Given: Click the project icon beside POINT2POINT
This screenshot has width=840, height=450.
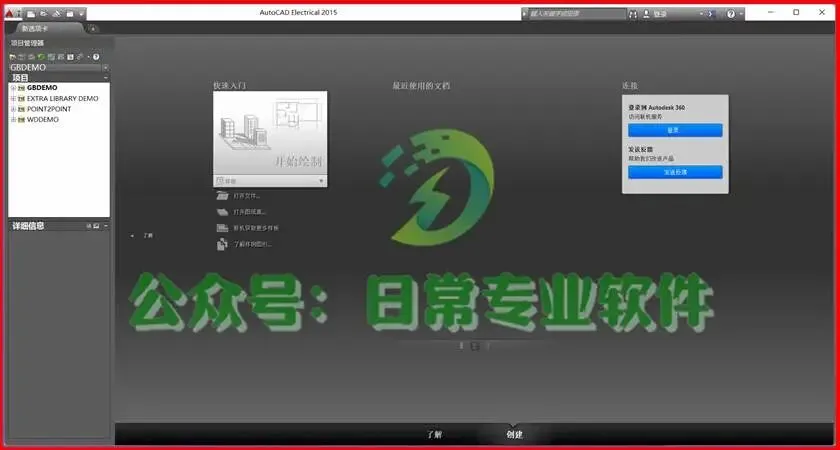Looking at the screenshot, I should pos(21,109).
